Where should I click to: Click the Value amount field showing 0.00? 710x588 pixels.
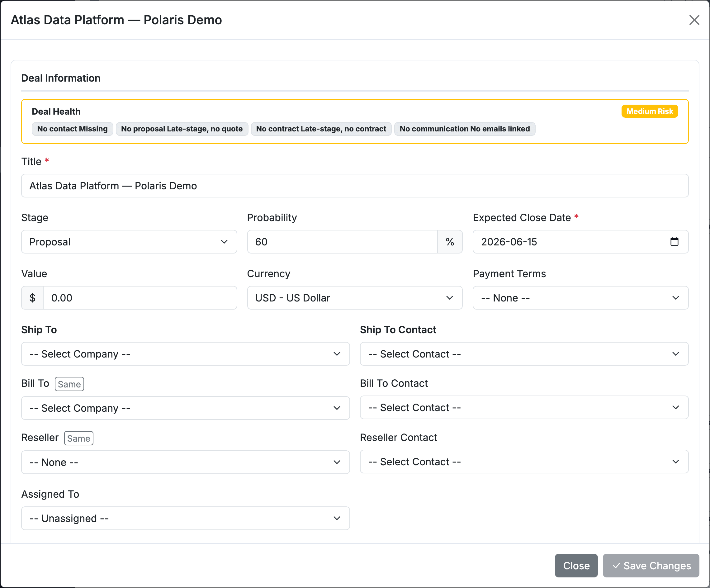click(140, 298)
